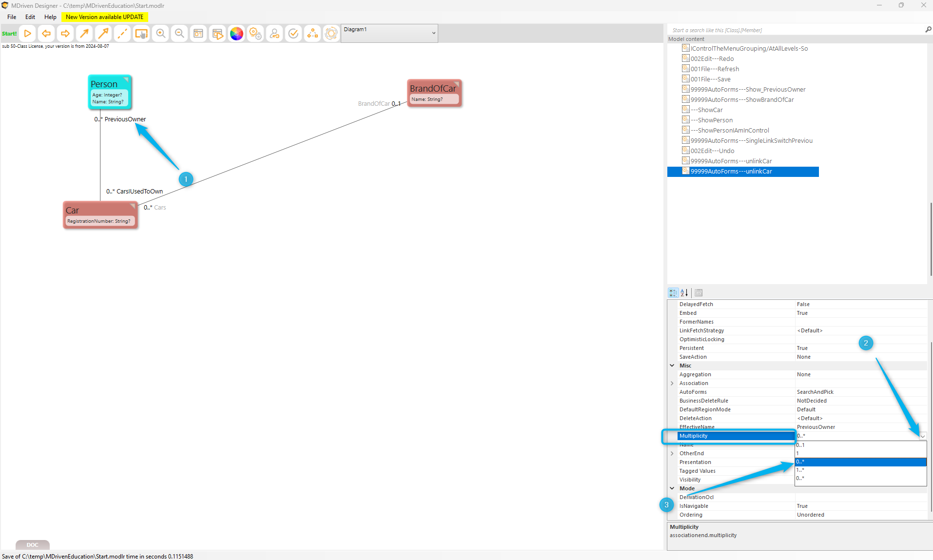Image resolution: width=933 pixels, height=560 pixels.
Task: Click the New Version available UPDATE link
Action: click(x=104, y=17)
